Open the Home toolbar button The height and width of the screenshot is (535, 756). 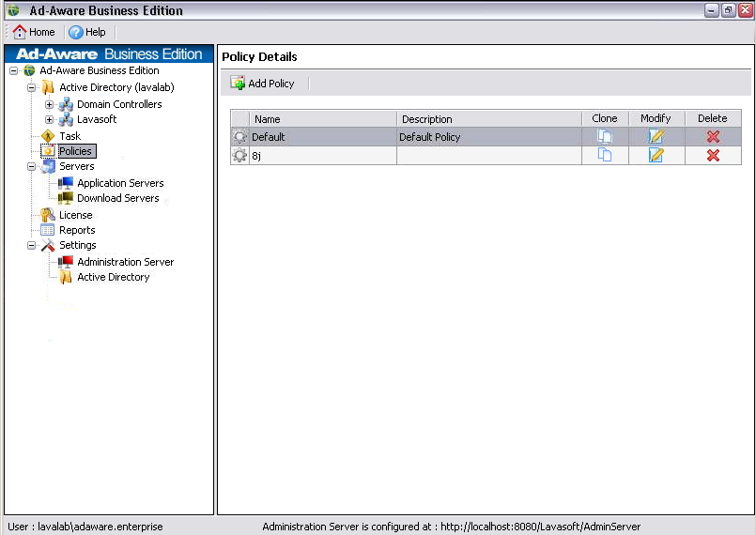point(33,32)
